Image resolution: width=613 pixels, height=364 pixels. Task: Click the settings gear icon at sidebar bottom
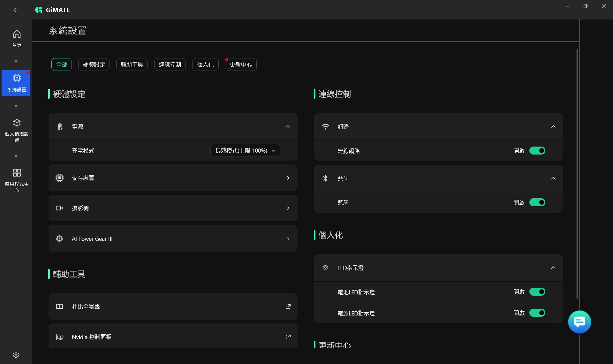click(16, 355)
